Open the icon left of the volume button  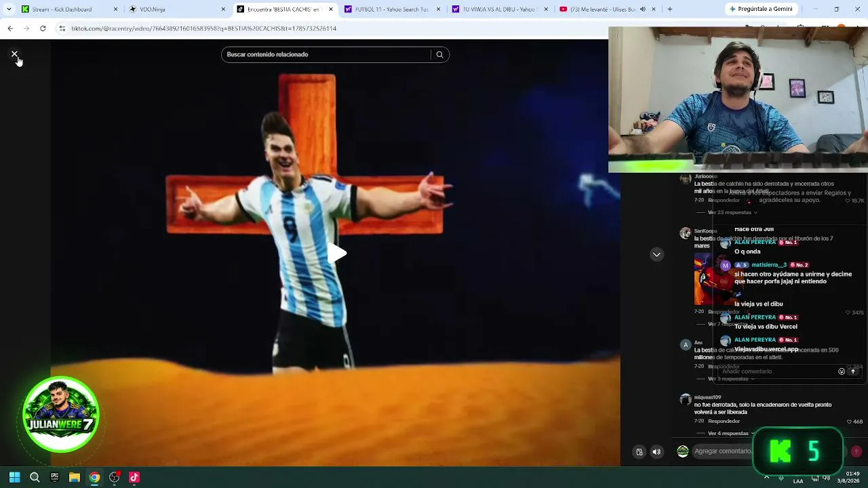click(x=639, y=452)
